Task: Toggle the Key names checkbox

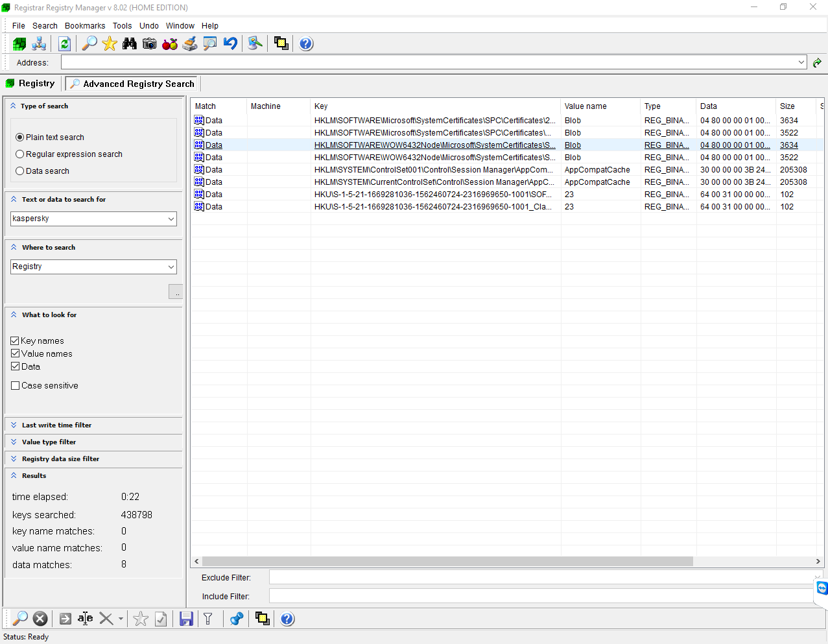Action: [15, 340]
